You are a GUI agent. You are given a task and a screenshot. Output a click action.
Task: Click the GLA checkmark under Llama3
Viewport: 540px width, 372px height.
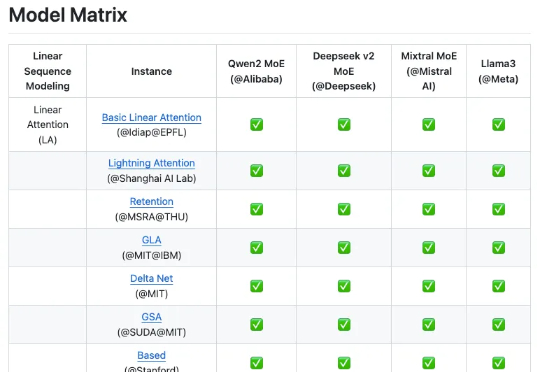tap(499, 247)
